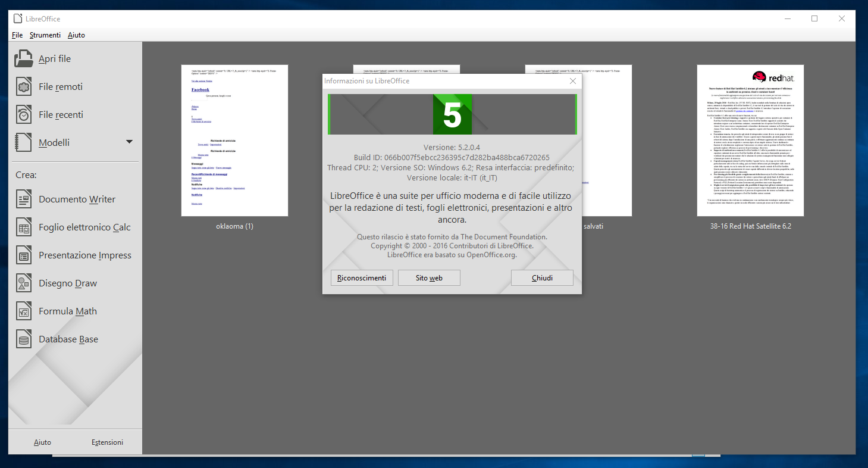The height and width of the screenshot is (468, 868).
Task: Launch Formula Math editor
Action: click(67, 311)
